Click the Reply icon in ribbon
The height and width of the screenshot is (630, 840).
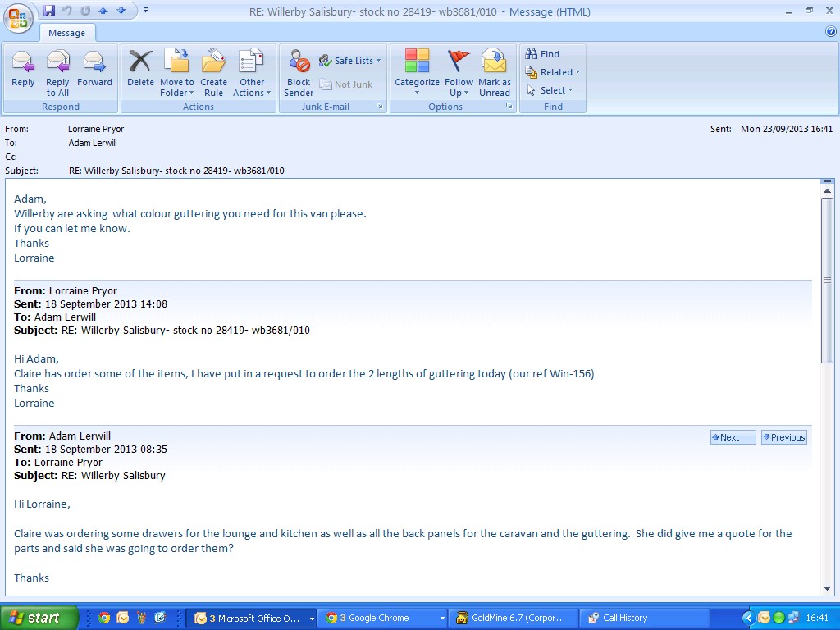(x=23, y=68)
